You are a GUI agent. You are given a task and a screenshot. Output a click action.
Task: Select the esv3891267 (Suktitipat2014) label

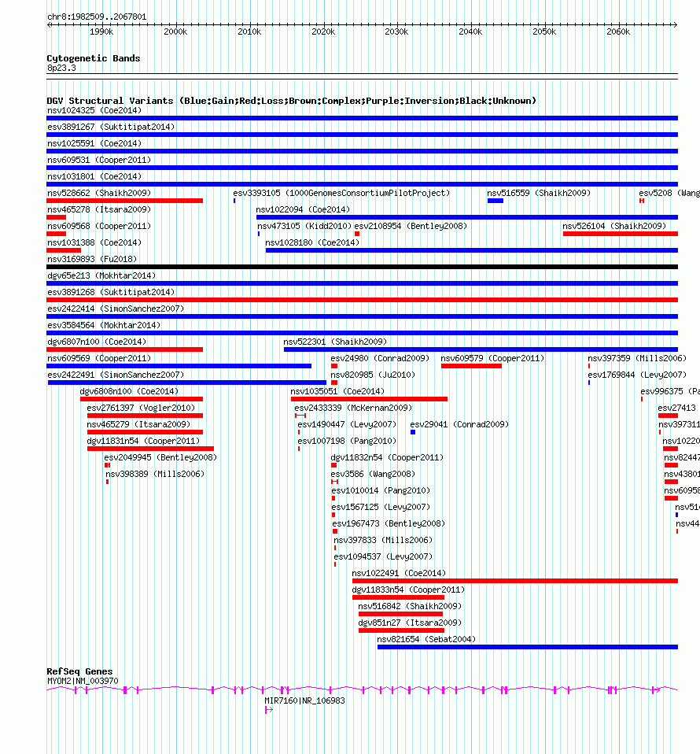click(111, 127)
